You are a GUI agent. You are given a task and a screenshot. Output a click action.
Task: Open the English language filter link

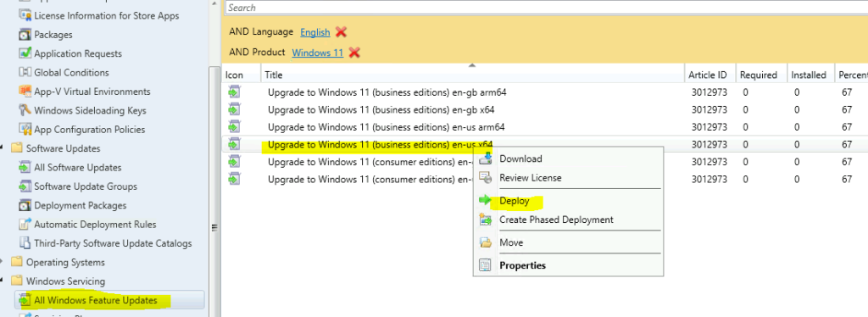point(315,32)
